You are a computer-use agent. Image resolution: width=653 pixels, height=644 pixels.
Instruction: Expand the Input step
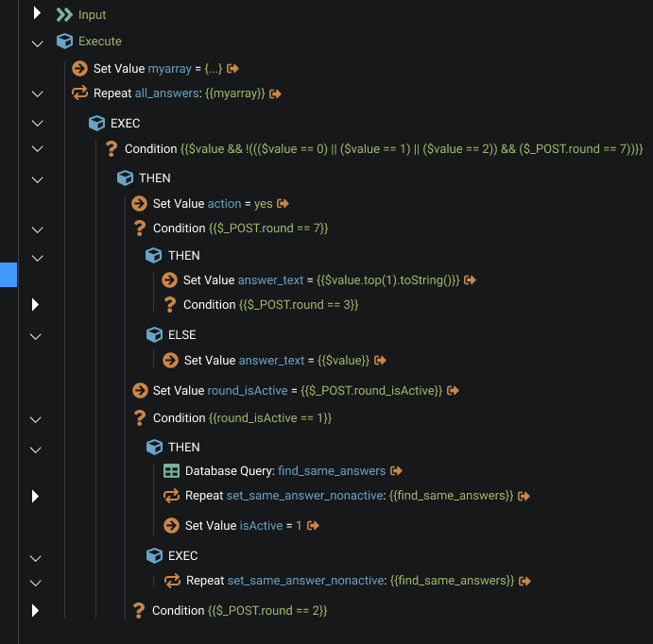pos(37,13)
